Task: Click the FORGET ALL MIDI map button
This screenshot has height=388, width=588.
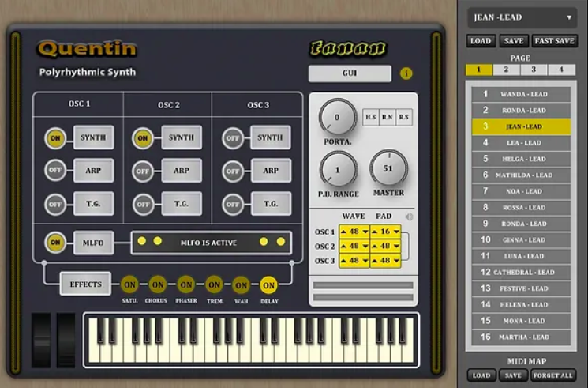Action: click(553, 375)
